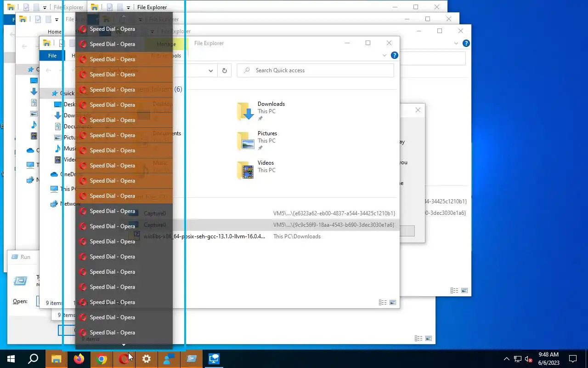Screen dimensions: 588x368
Task: Open the 9:48 AM clock calendar
Action: (548, 359)
